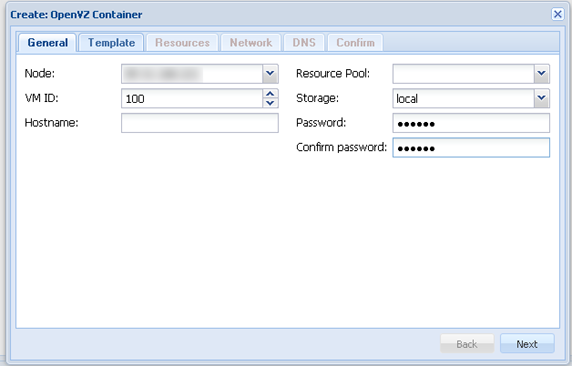Click the Hostname label
Image resolution: width=572 pixels, height=366 pixels.
51,123
